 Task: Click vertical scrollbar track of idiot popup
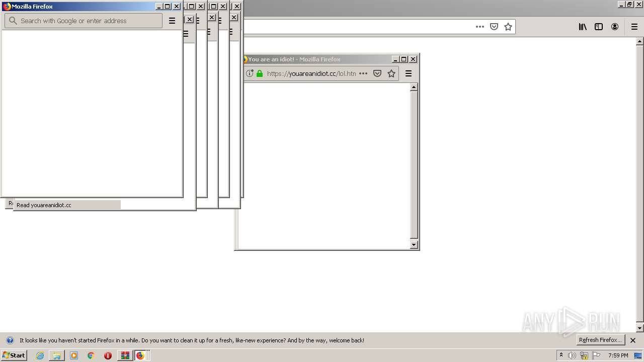[x=414, y=166]
